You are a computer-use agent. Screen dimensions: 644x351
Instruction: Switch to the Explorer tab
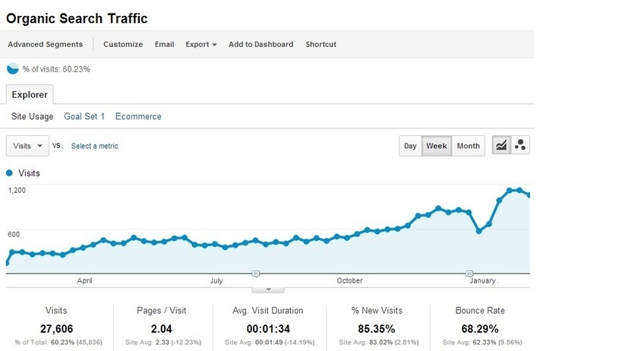tap(30, 95)
